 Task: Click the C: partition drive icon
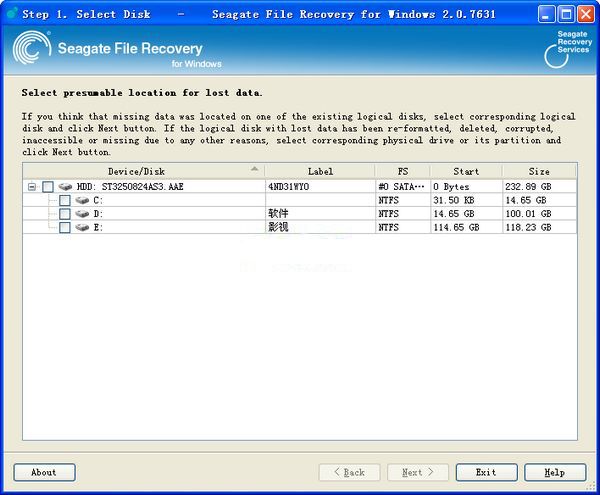click(82, 200)
